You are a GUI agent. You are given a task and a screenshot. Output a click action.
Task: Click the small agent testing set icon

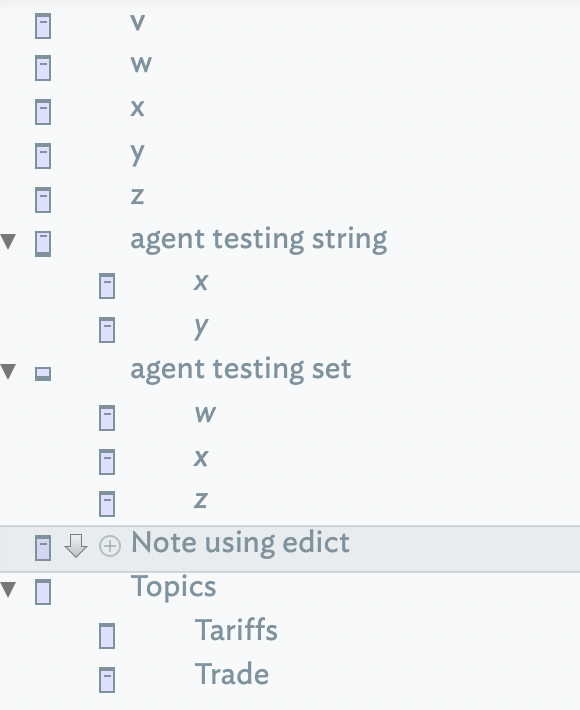tap(43, 374)
